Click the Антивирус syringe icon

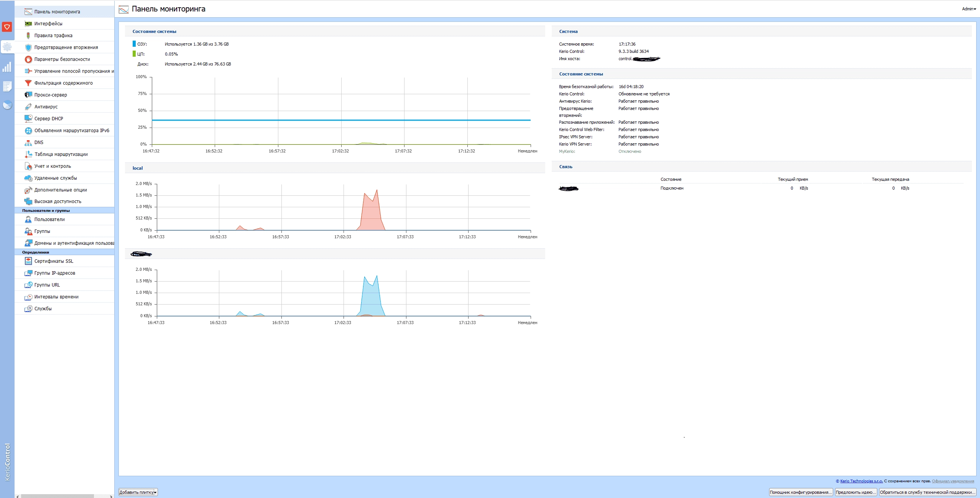point(28,107)
